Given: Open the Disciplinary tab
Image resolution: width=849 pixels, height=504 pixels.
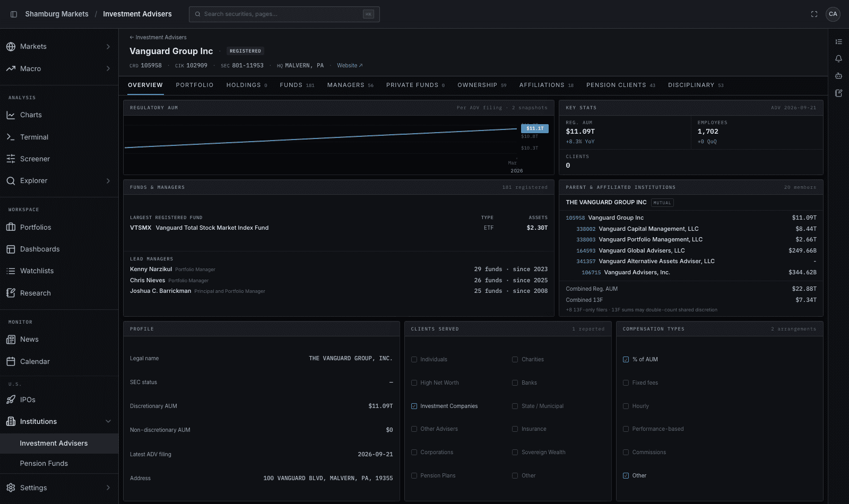Looking at the screenshot, I should coord(696,85).
